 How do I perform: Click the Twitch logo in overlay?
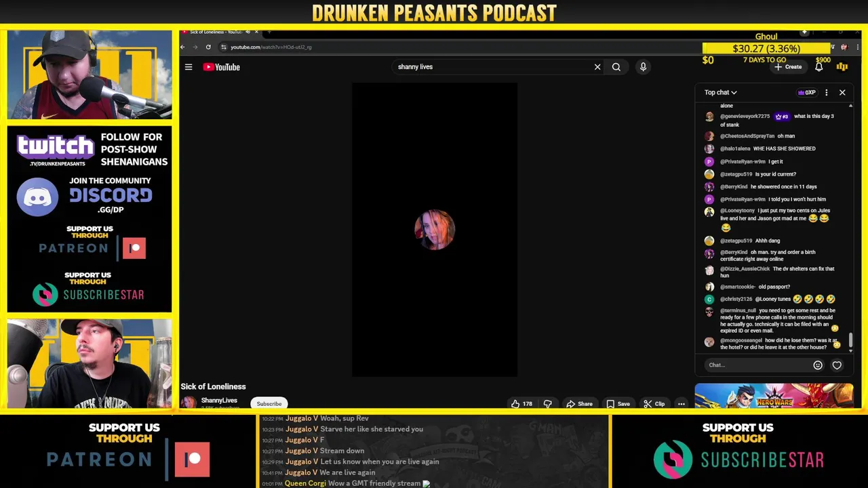pos(56,146)
